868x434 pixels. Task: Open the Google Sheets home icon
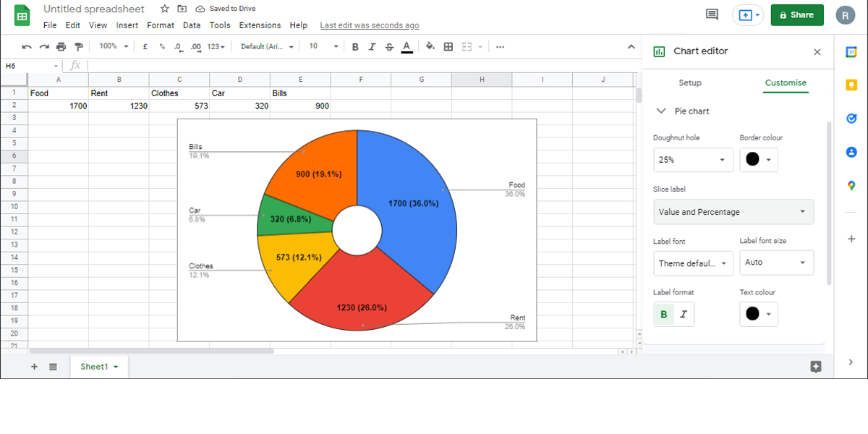click(x=22, y=16)
